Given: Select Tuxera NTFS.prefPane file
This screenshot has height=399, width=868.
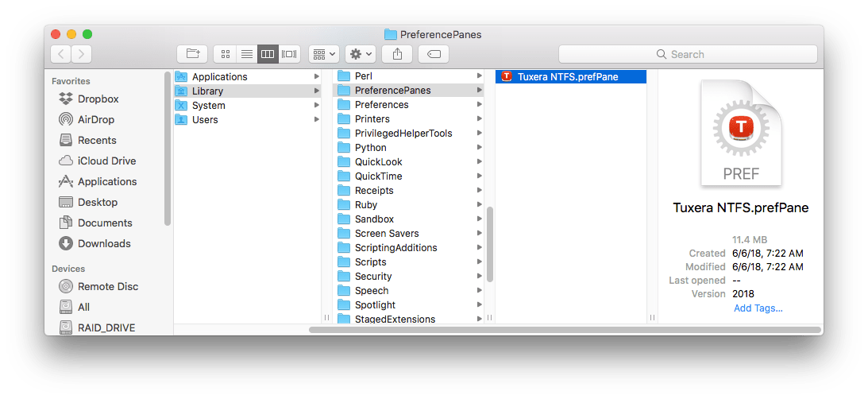Looking at the screenshot, I should pos(571,77).
